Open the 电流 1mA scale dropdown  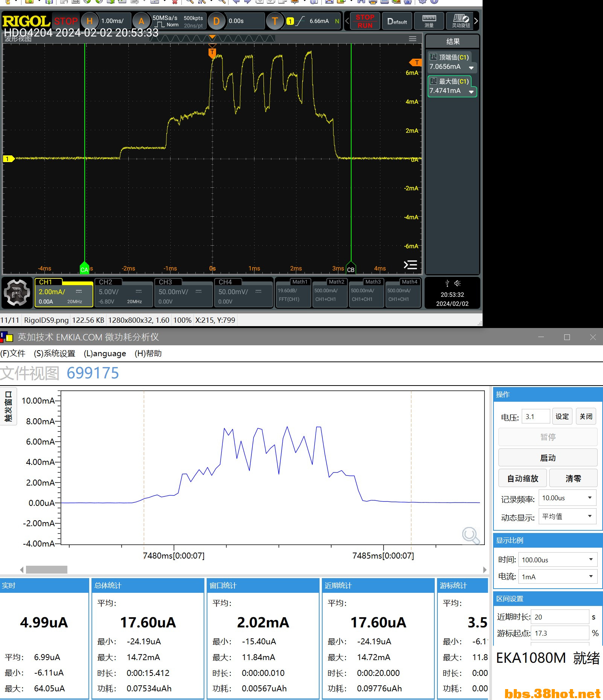point(558,577)
